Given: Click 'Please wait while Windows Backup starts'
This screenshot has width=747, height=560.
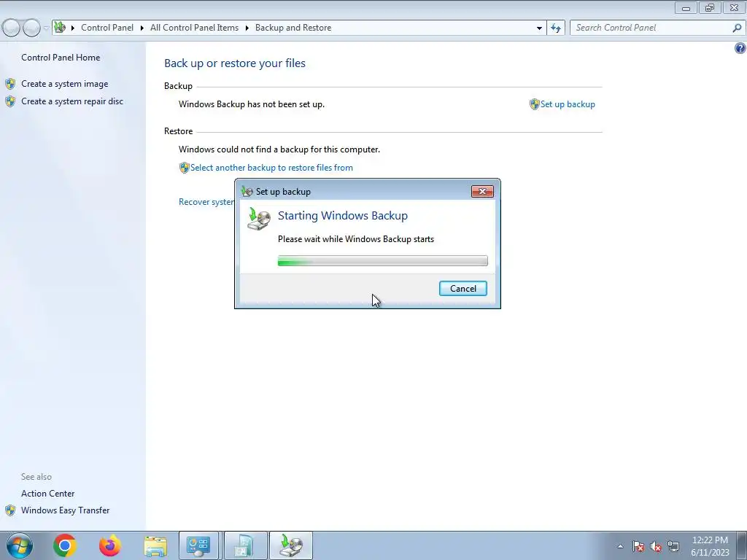Looking at the screenshot, I should click(x=356, y=239).
